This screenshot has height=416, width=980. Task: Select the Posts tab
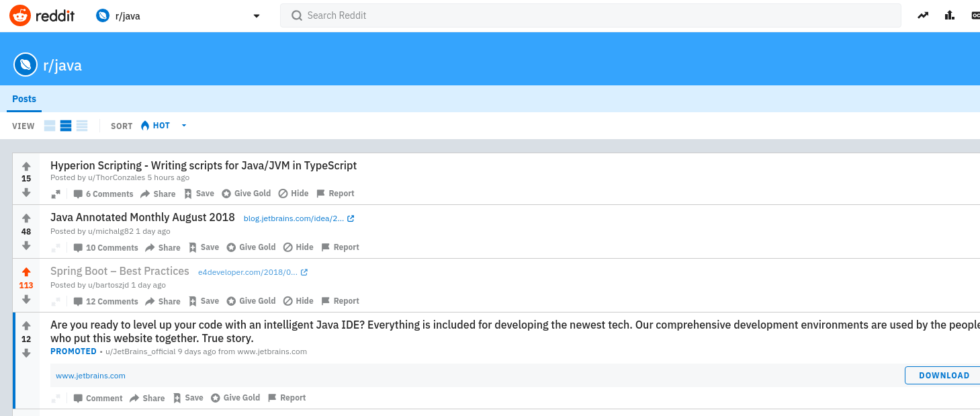click(24, 99)
